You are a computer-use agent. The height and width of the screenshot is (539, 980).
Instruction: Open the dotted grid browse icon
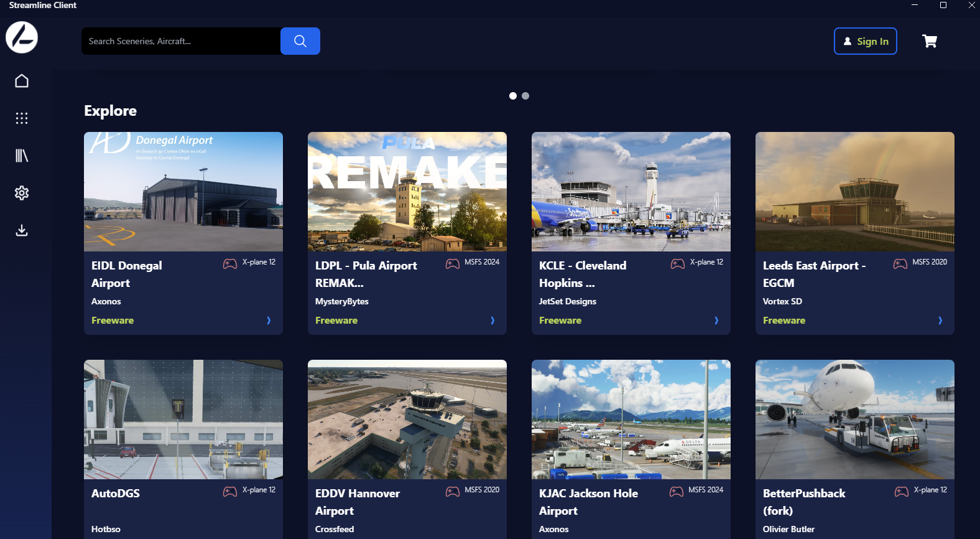pos(22,118)
